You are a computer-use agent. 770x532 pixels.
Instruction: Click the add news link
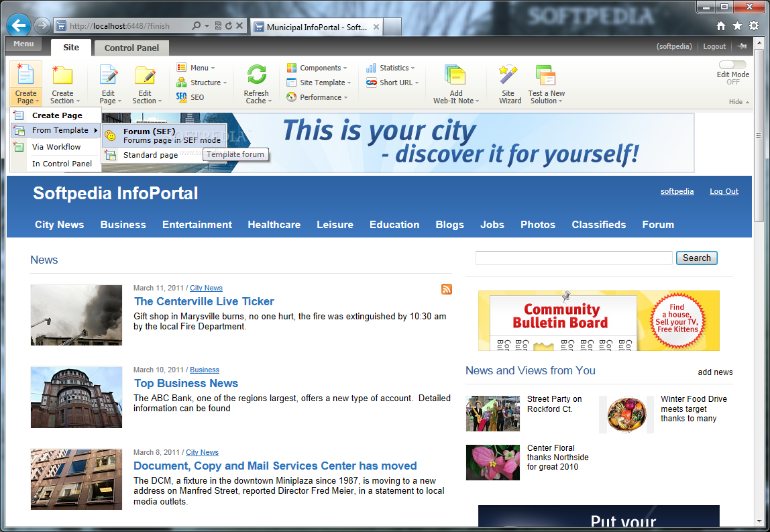pos(715,372)
